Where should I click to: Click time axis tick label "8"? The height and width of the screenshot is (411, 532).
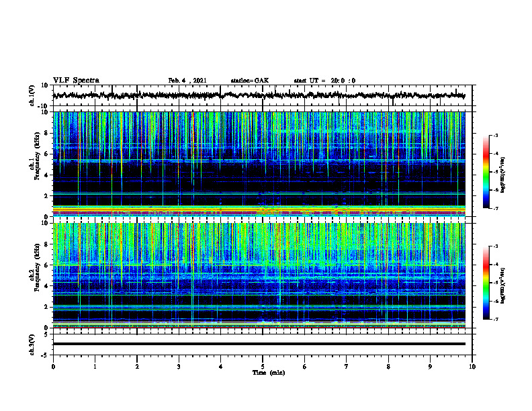pos(388,367)
